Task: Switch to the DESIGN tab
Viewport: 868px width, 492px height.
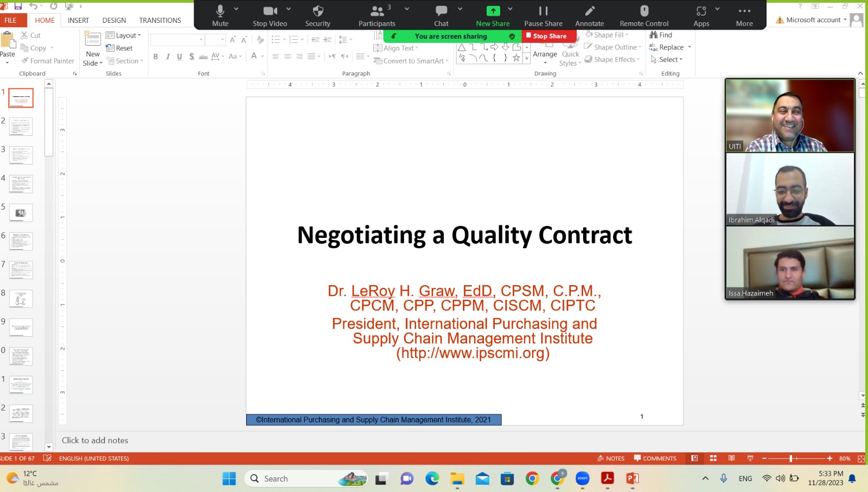Action: coord(114,20)
